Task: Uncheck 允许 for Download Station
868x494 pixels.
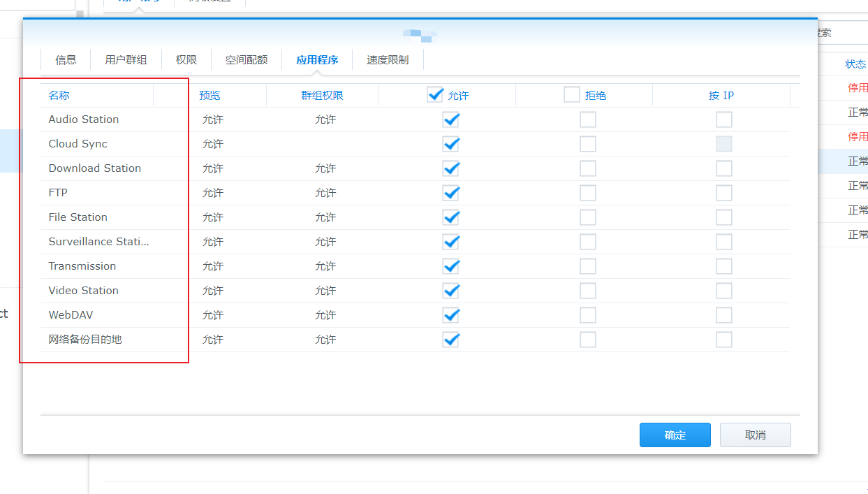Action: pyautogui.click(x=451, y=168)
